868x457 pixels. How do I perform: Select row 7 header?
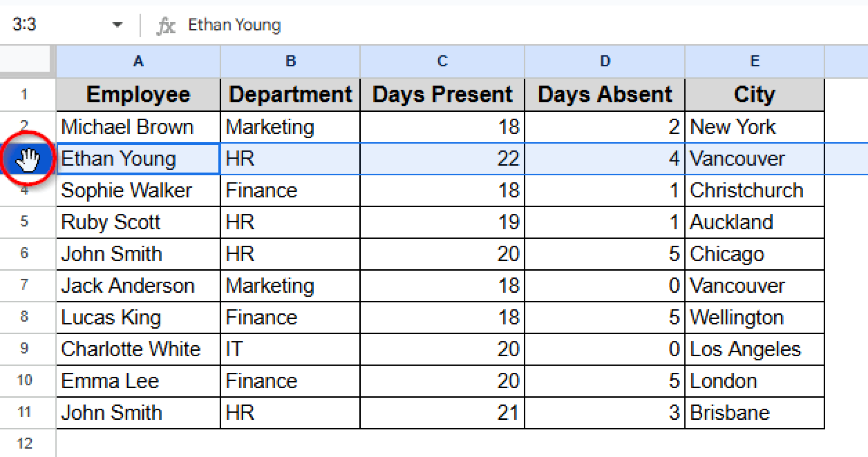point(25,285)
